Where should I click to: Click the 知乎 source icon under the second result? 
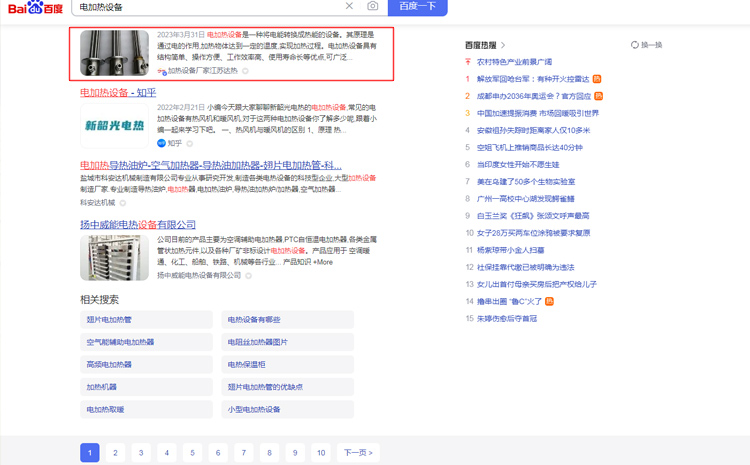[161, 143]
